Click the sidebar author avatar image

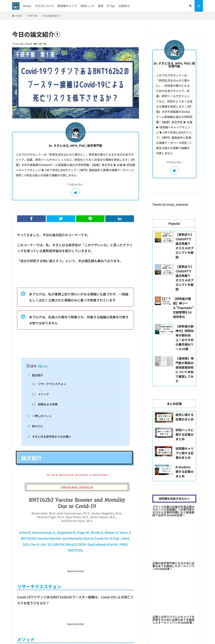174,50
